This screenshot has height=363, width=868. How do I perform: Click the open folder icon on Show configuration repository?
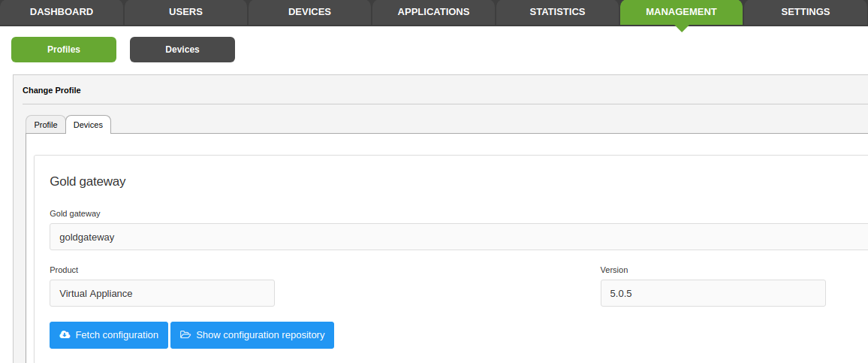[185, 335]
